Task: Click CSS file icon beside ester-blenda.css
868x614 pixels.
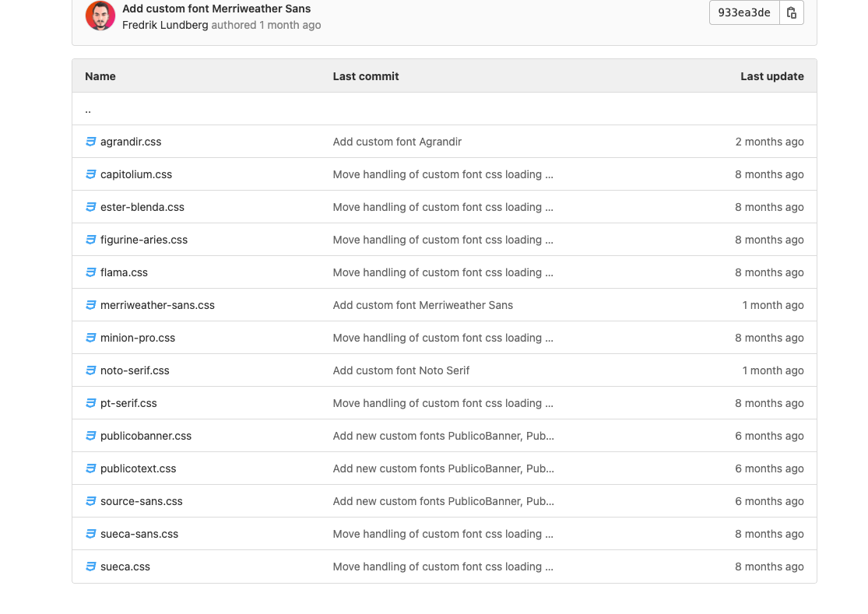Action: coord(91,207)
